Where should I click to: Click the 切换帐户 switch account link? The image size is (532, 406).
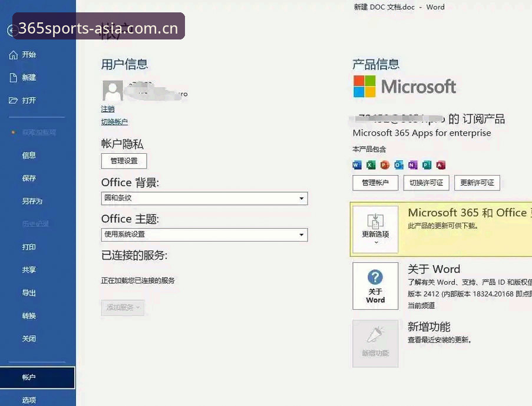[114, 122]
